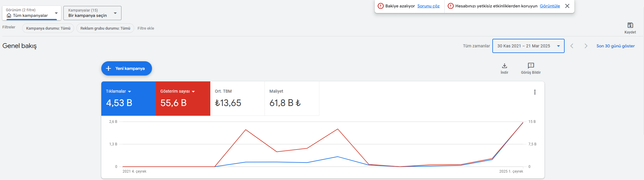Image resolution: width=644 pixels, height=180 pixels.
Task: Change metric on Gösterim sayısı card
Action: [193, 91]
